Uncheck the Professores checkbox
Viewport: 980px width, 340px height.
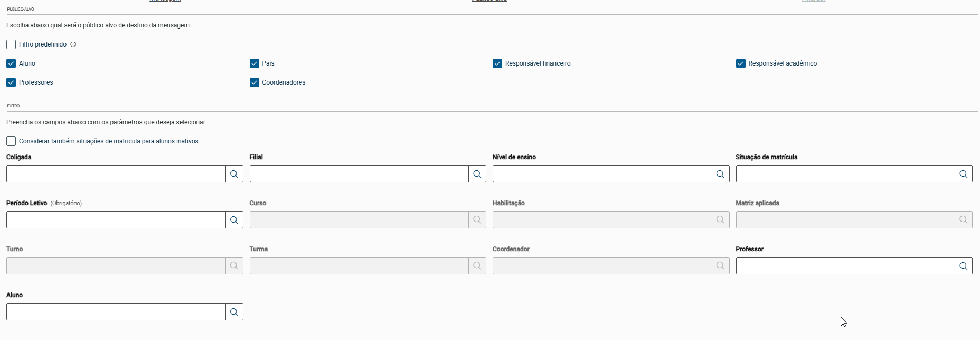[x=11, y=82]
